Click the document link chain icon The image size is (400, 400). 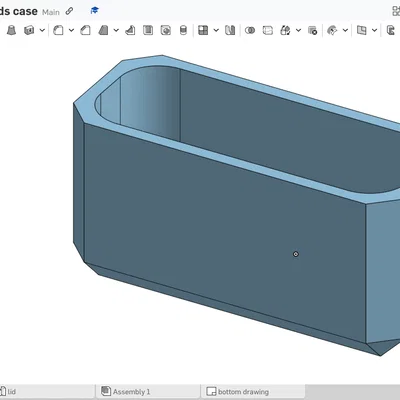[69, 11]
